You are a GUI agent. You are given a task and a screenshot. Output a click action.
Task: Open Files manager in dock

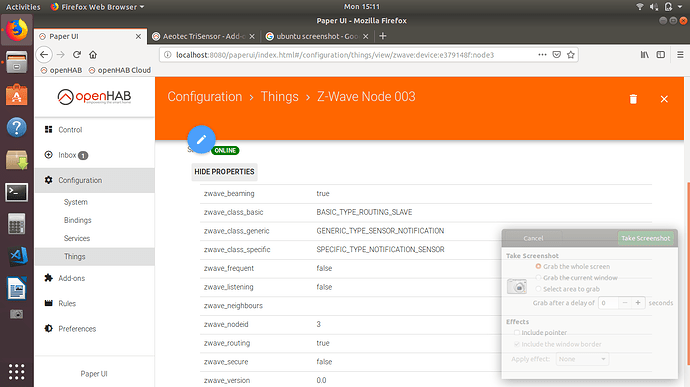tap(17, 62)
